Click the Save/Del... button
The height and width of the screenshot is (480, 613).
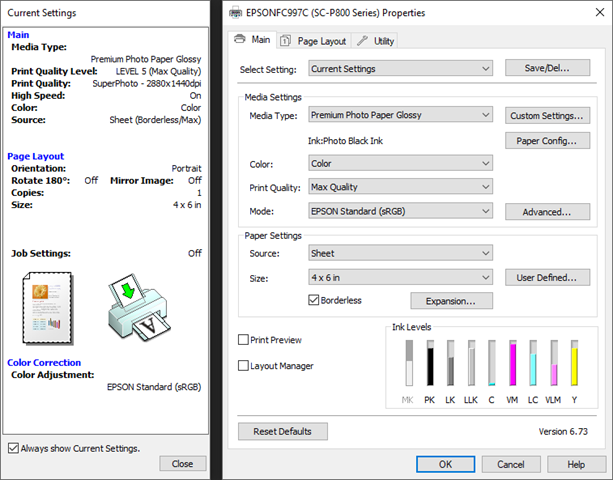click(547, 68)
